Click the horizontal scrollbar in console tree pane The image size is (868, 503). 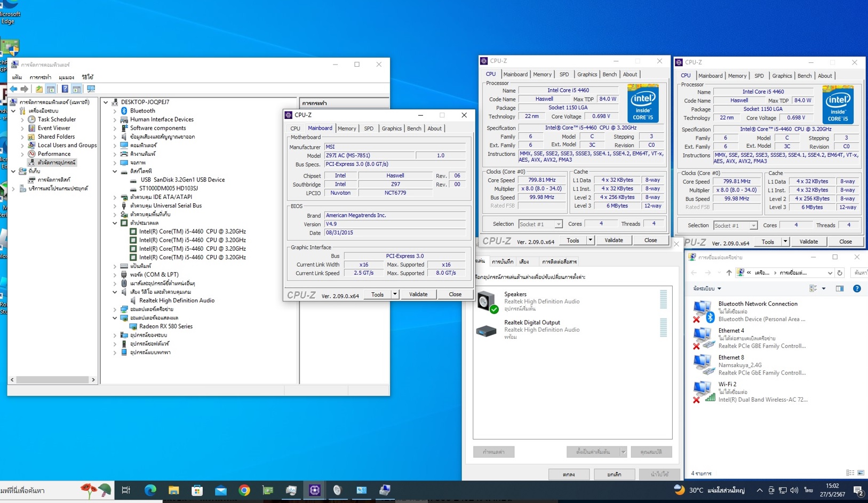(x=53, y=380)
